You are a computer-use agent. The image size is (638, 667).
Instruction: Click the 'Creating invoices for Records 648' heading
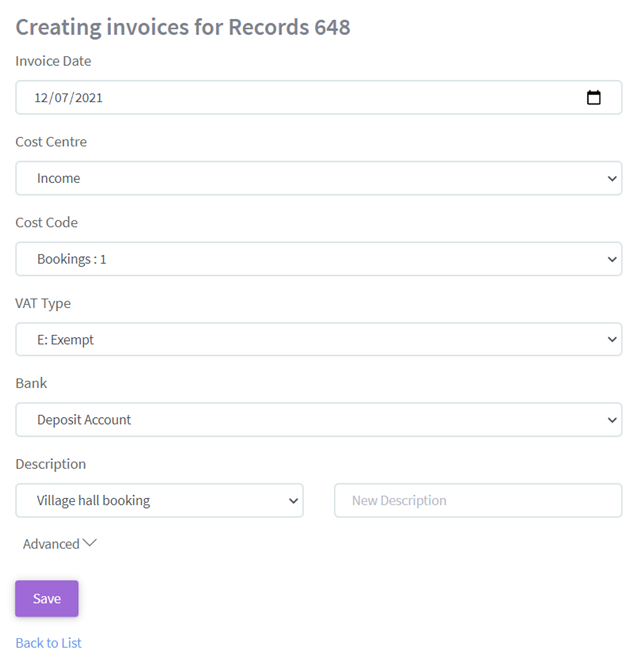coord(183,27)
